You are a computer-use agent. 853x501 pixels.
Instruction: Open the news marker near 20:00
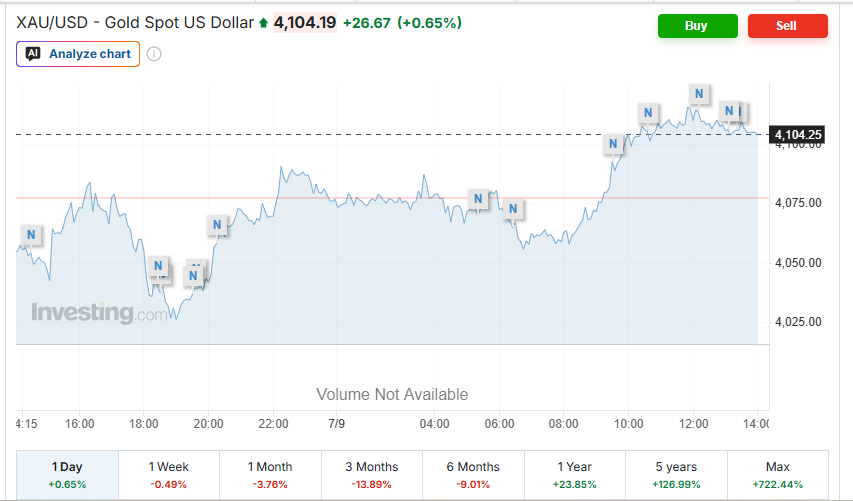(217, 224)
